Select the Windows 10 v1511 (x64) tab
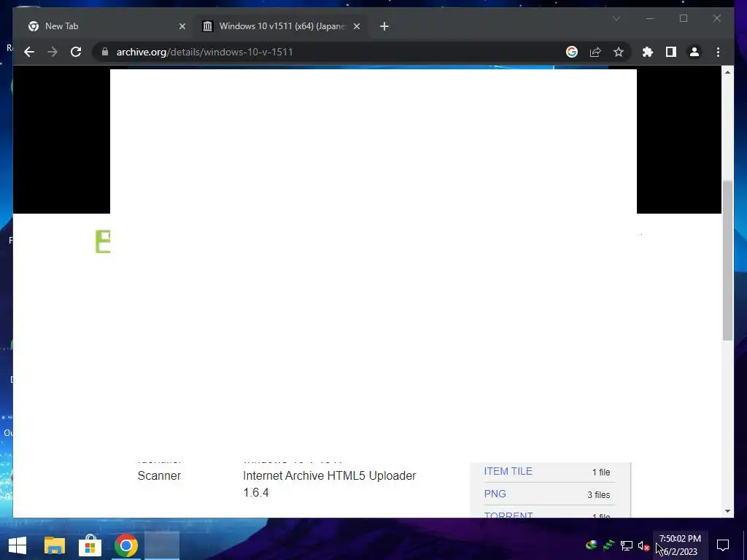Viewport: 747px width, 560px height. point(281,26)
